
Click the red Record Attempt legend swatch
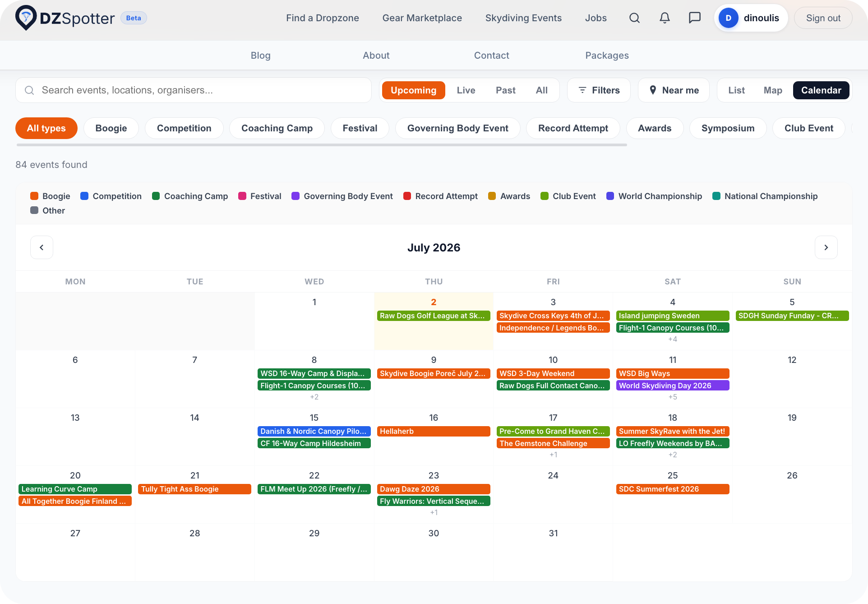(x=407, y=196)
